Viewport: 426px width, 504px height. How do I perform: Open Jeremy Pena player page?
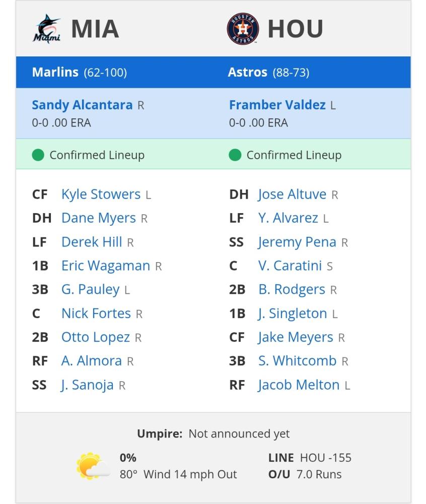pyautogui.click(x=297, y=242)
